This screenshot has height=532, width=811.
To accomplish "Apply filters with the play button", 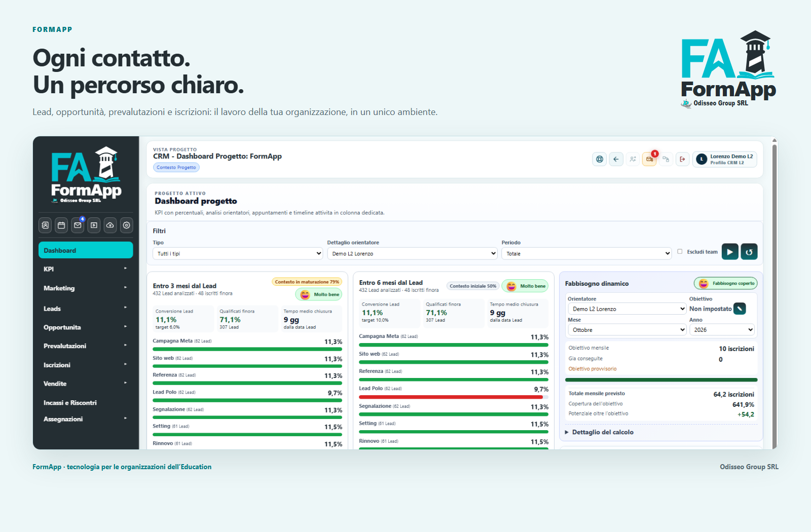I will point(730,252).
